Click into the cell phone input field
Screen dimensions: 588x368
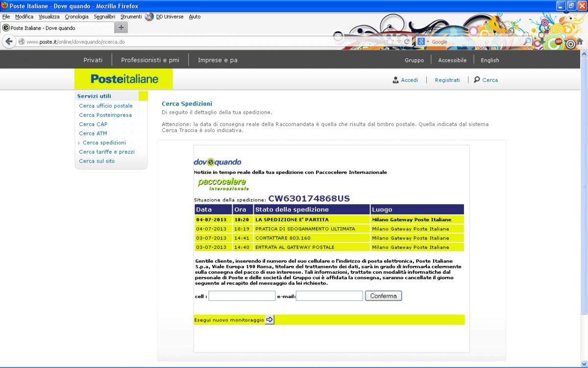[242, 296]
